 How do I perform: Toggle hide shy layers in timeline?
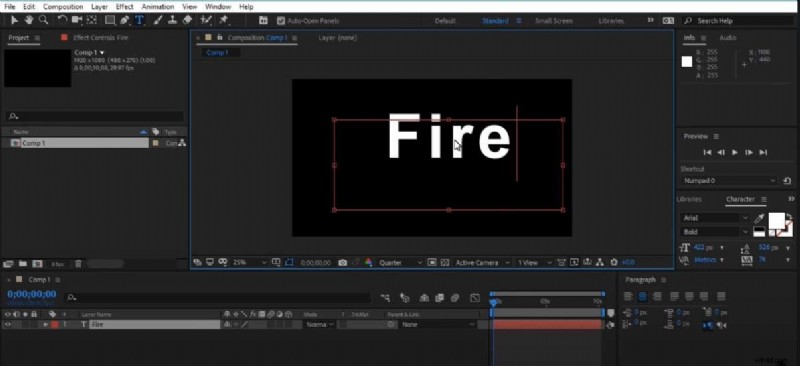point(424,298)
